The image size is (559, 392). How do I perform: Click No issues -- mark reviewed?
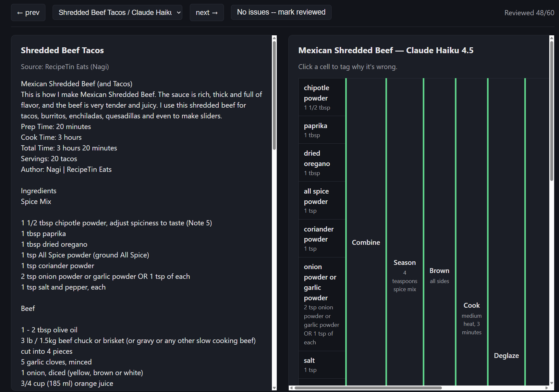281,12
